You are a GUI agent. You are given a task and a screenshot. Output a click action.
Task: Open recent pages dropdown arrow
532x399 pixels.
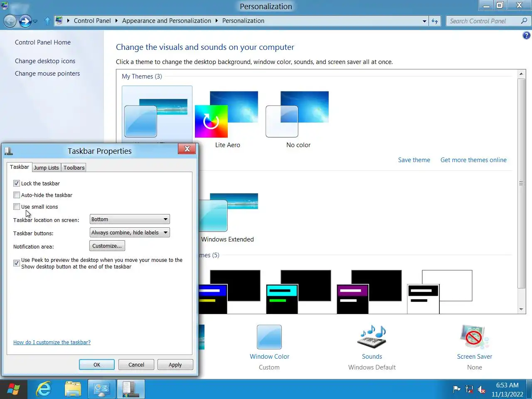pyautogui.click(x=35, y=21)
